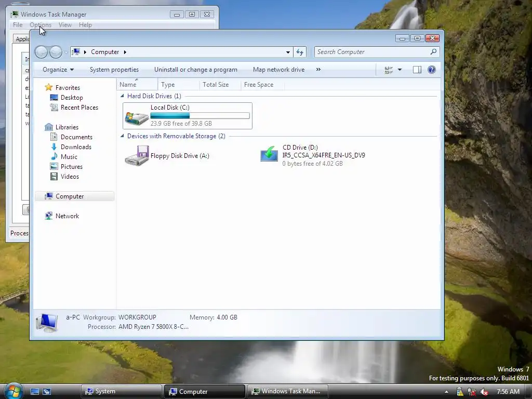This screenshot has width=532, height=399.
Task: Click the muted volume tray icon
Action: coord(484,392)
